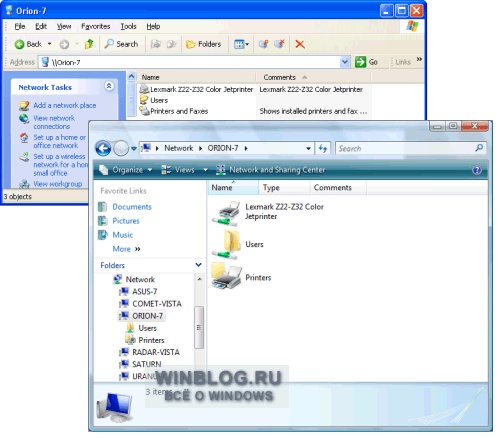The height and width of the screenshot is (438, 500).
Task: Sort by Type column header
Action: point(284,188)
